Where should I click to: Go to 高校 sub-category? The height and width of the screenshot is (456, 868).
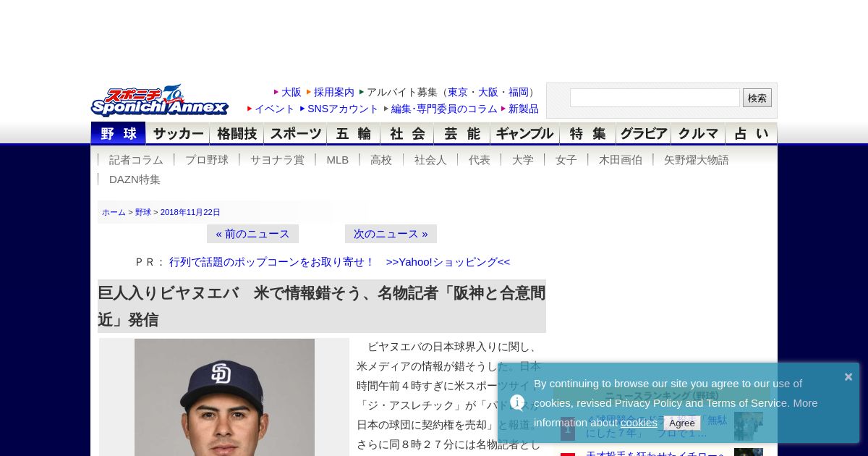381,160
